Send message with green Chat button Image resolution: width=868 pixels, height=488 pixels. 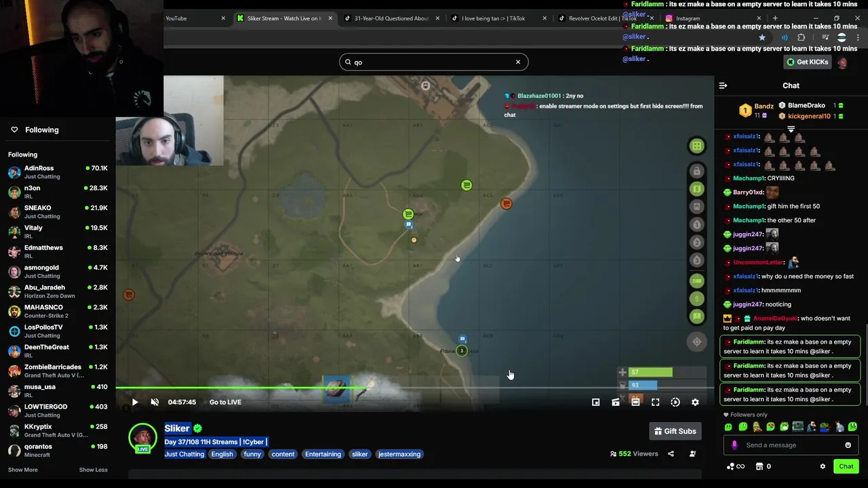pyautogui.click(x=846, y=466)
